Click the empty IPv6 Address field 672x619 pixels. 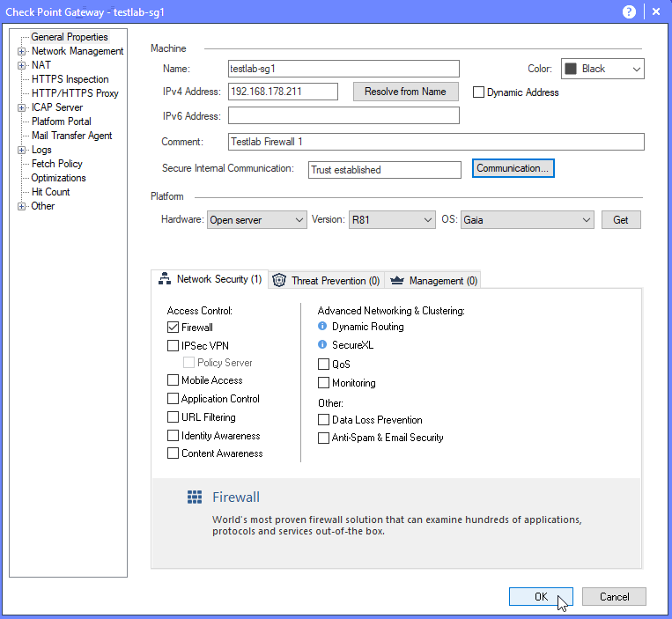[343, 115]
